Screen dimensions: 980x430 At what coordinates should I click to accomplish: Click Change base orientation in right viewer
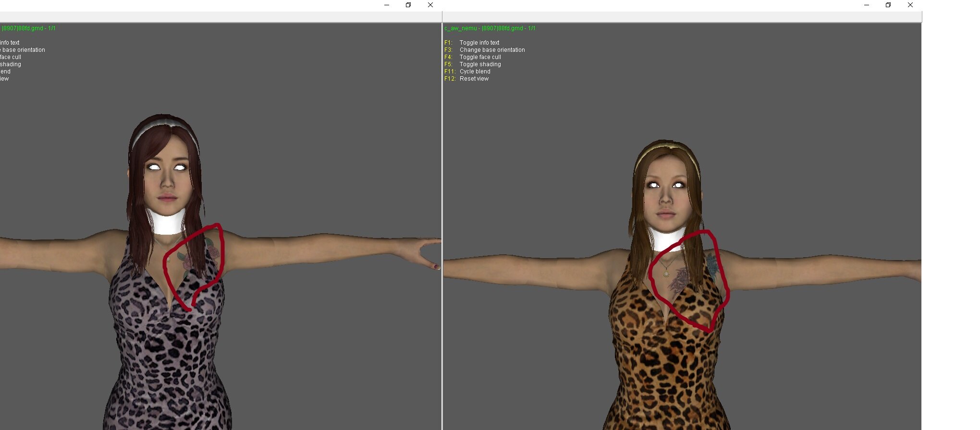pos(492,50)
